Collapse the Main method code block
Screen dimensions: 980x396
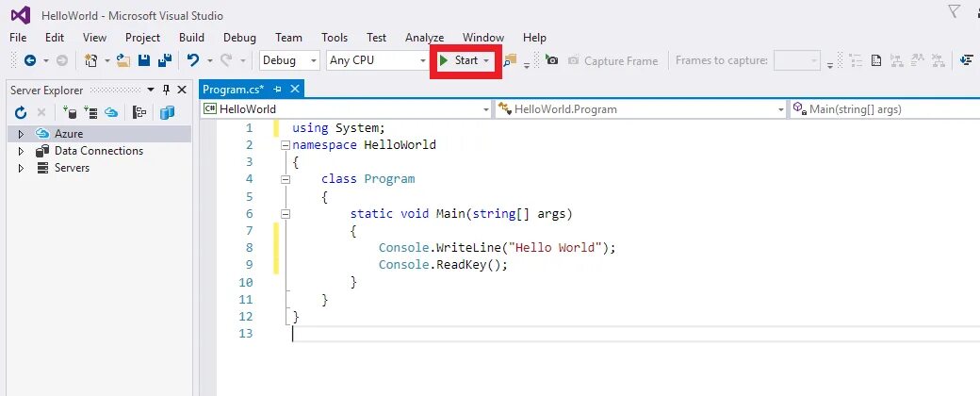click(286, 214)
